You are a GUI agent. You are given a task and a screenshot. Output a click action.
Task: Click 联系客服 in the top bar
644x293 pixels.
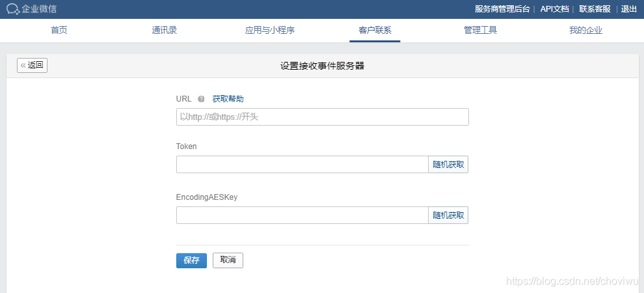coord(595,9)
